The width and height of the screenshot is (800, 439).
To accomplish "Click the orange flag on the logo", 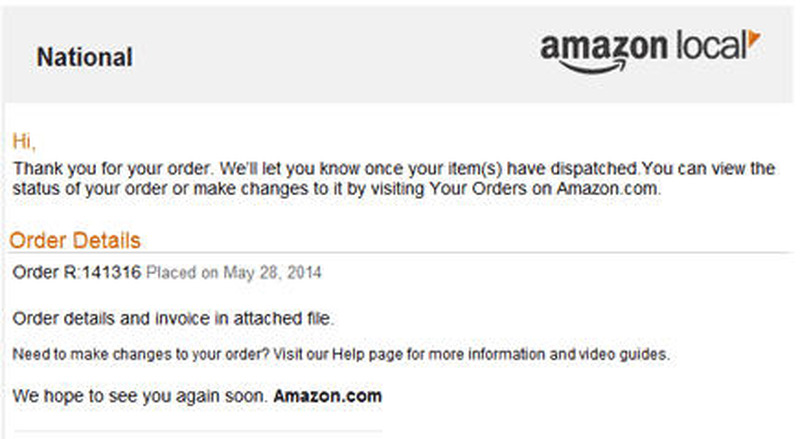I will [753, 40].
